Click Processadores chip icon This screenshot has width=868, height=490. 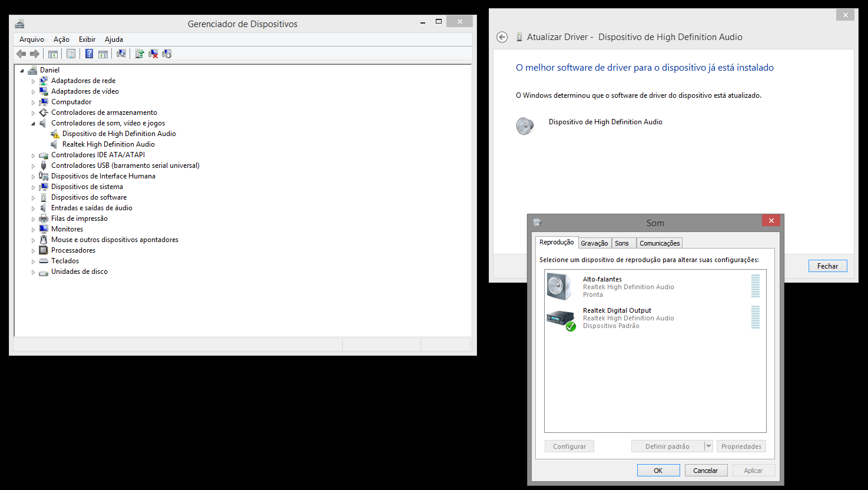(x=44, y=250)
